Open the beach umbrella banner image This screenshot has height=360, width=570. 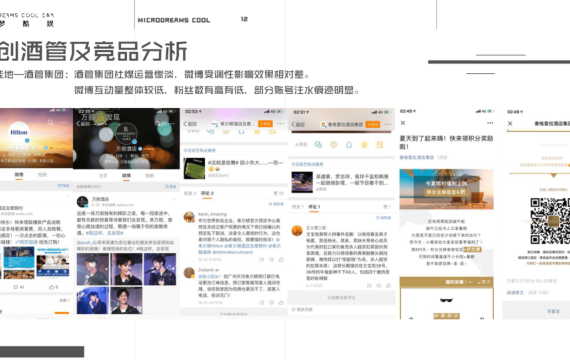tap(446, 189)
